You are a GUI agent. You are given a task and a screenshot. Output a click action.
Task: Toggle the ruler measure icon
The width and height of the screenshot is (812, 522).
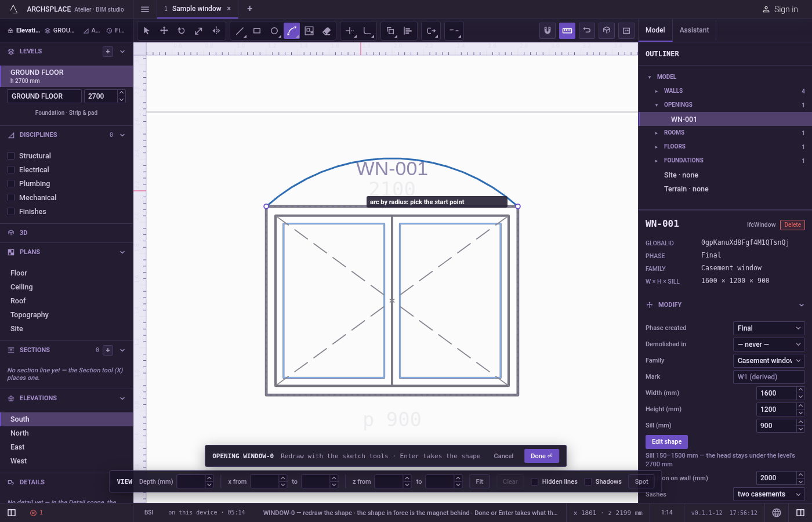tap(567, 31)
